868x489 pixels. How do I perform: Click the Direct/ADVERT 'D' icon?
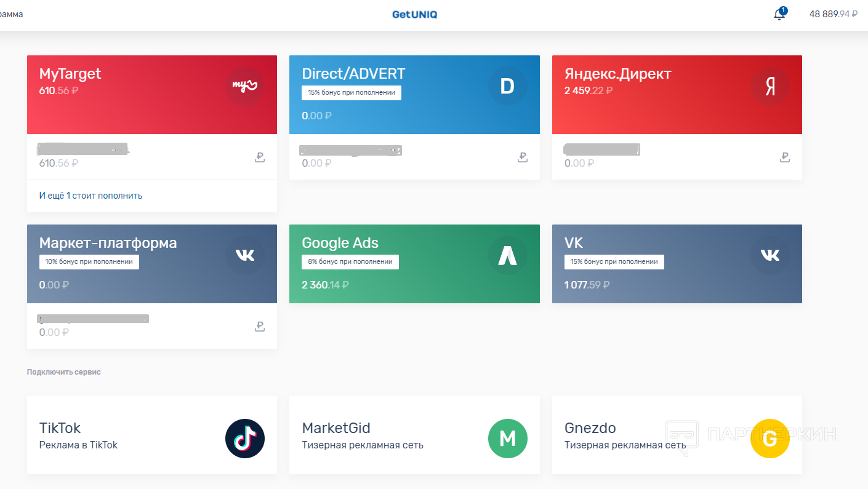(x=507, y=86)
